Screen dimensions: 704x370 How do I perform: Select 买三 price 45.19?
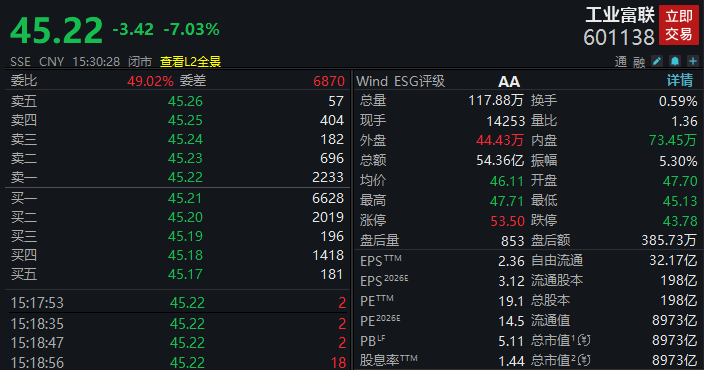185,236
